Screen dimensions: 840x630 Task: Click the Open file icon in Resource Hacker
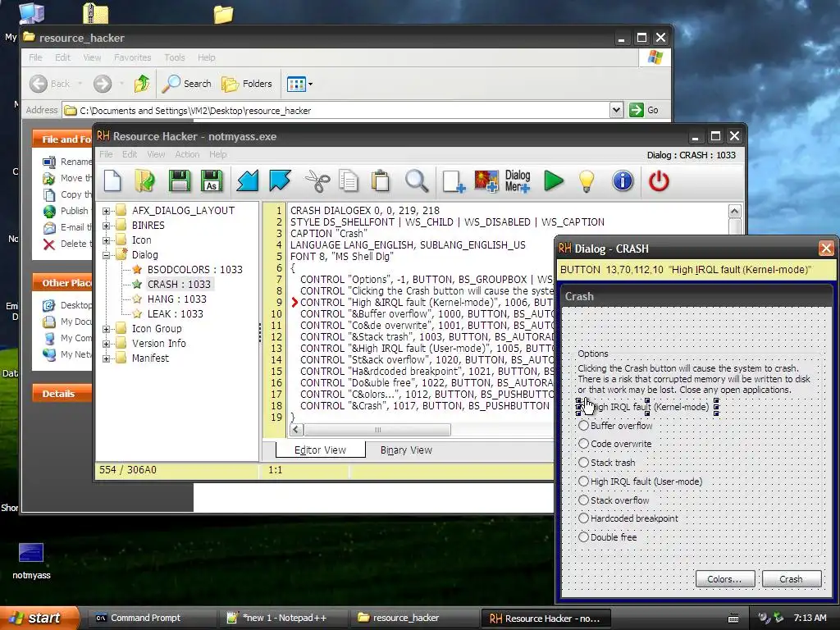pyautogui.click(x=144, y=180)
